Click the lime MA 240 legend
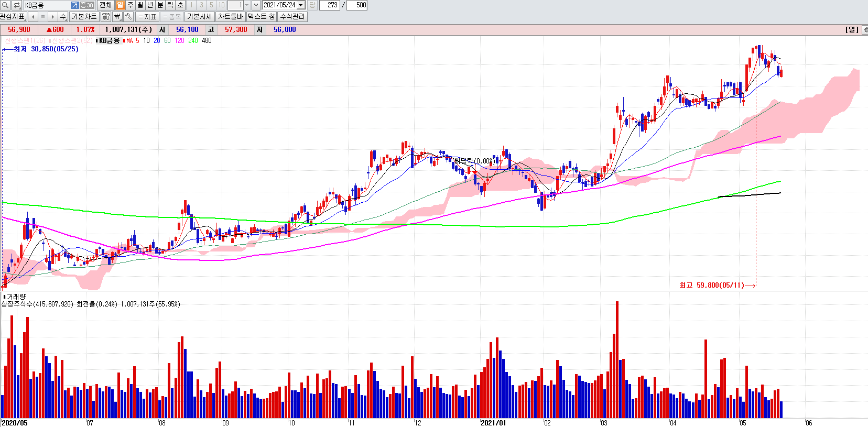 [193, 41]
